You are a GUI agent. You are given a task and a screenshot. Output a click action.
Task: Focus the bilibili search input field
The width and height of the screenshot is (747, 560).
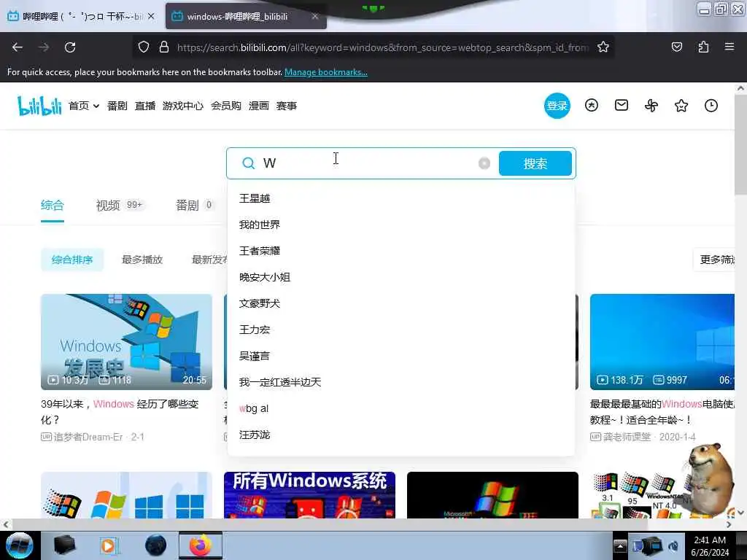click(x=367, y=163)
